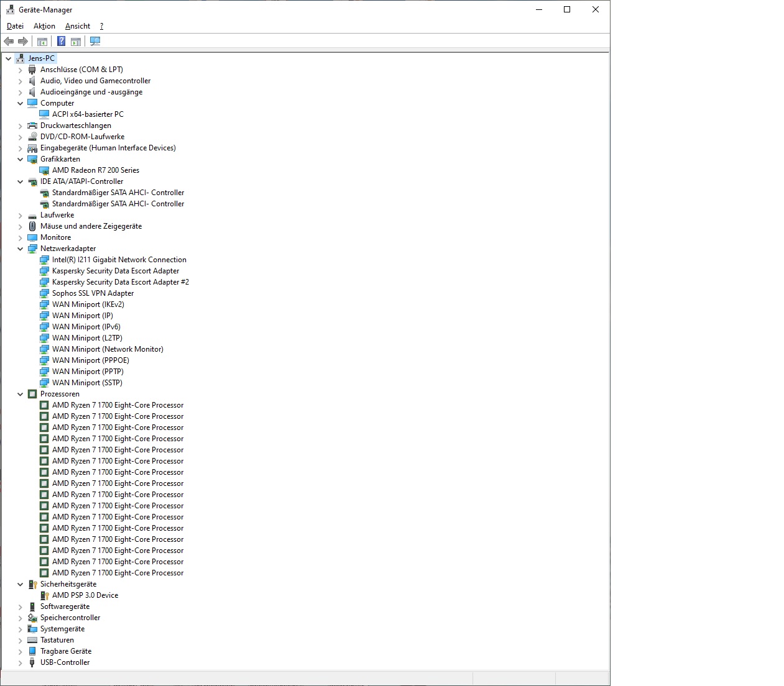The height and width of the screenshot is (686, 784).
Task: Select WAN Miniport (IKEv2)
Action: click(x=88, y=304)
